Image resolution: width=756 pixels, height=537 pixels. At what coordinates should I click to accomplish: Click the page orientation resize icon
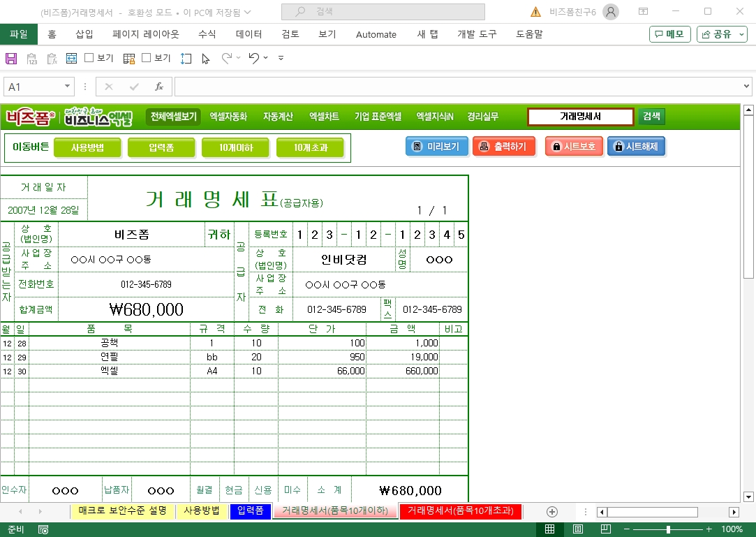(186, 59)
